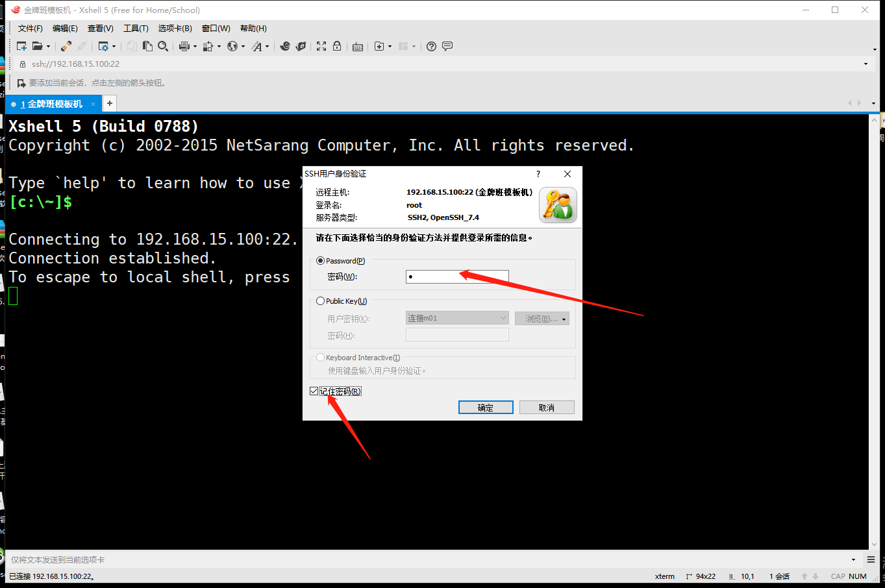Viewport: 885px width, 588px height.
Task: Click the 确定 button in SSH dialog
Action: pos(486,408)
